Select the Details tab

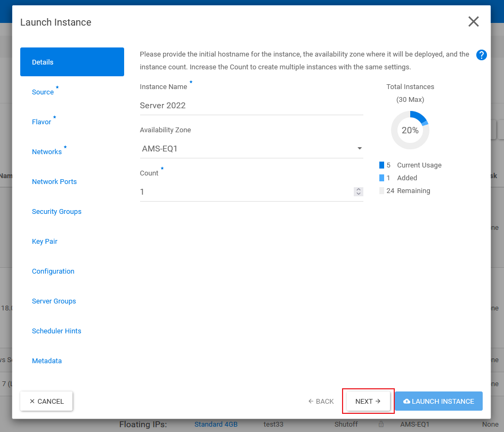(x=72, y=62)
